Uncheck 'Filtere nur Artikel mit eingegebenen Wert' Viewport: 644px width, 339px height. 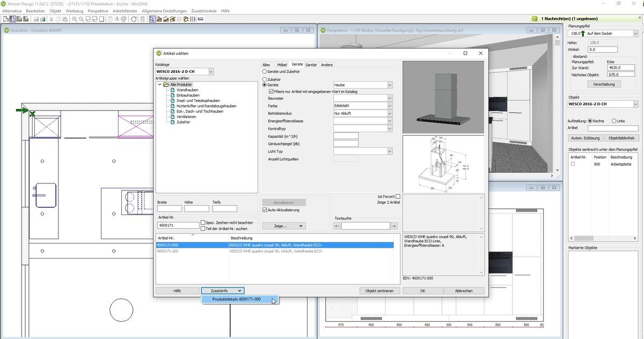coord(272,91)
